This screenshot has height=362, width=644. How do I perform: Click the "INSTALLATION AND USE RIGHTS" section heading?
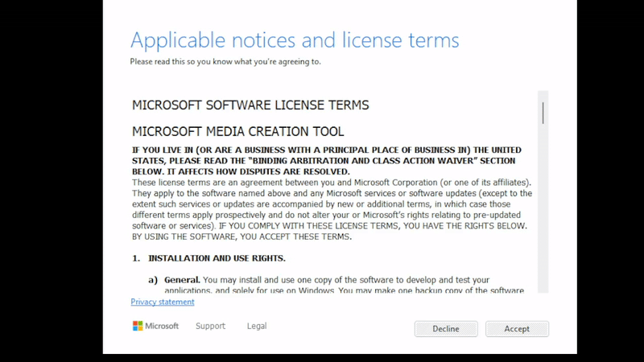coord(217,258)
